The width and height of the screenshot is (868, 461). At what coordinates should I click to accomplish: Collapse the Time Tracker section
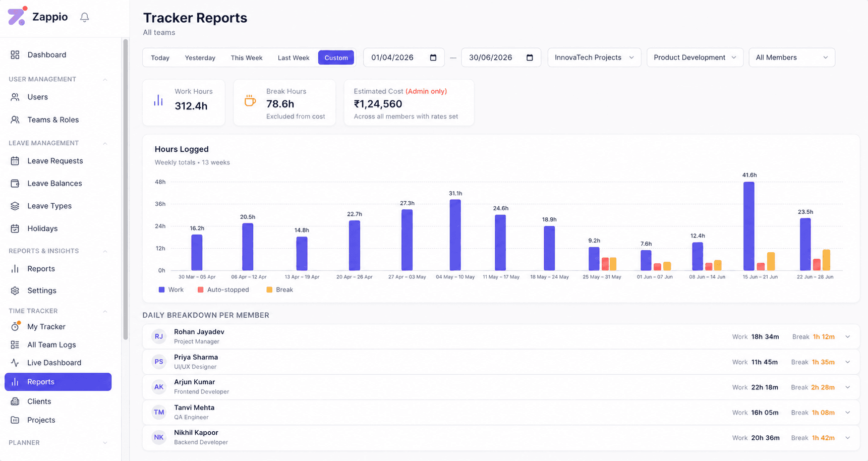(x=105, y=311)
